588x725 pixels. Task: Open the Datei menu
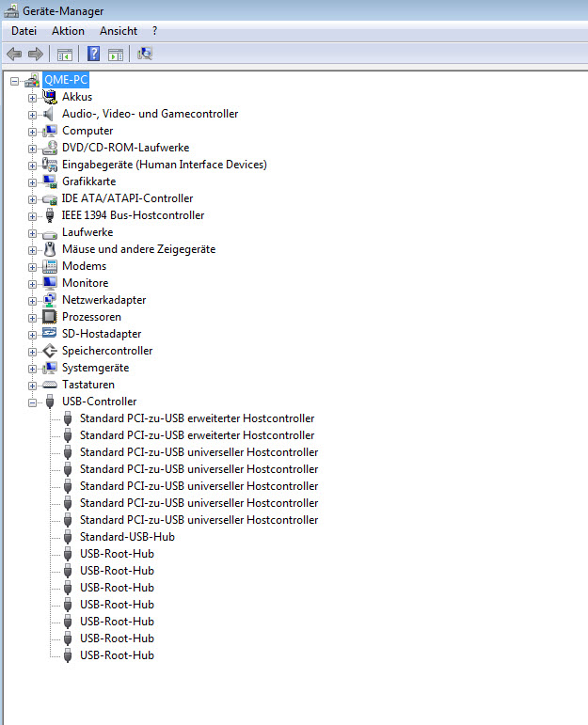pos(24,31)
